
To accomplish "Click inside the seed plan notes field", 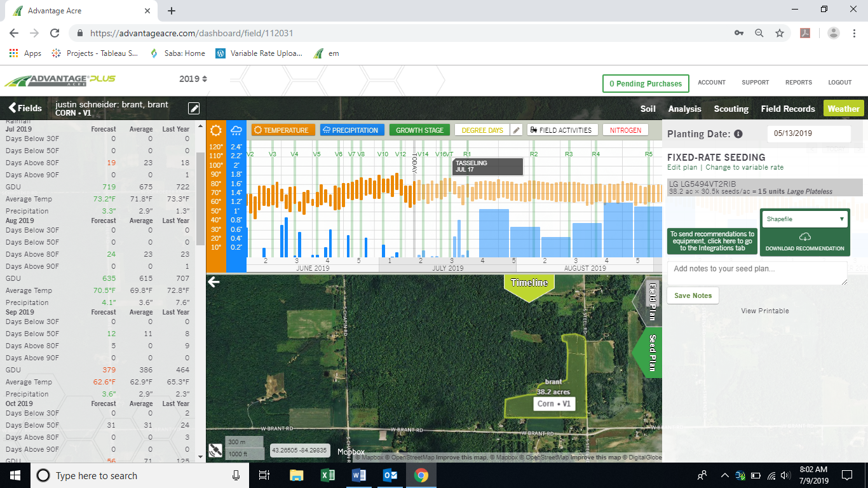I will pos(756,272).
